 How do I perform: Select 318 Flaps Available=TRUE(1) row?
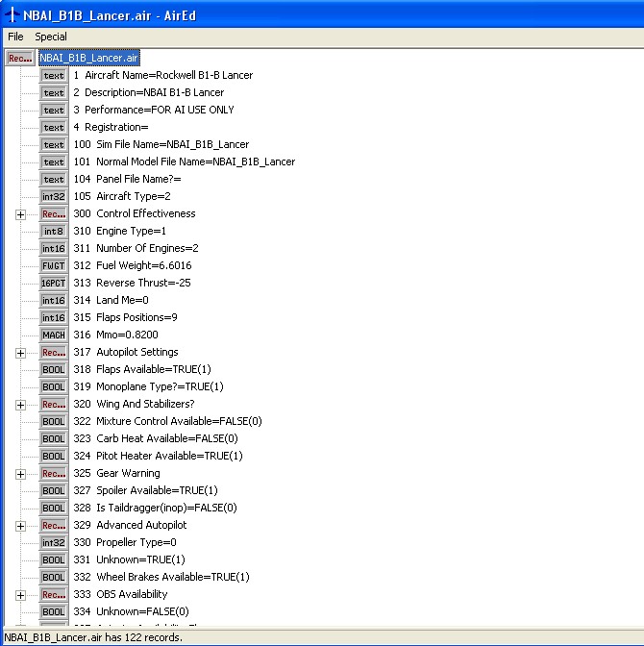point(142,369)
